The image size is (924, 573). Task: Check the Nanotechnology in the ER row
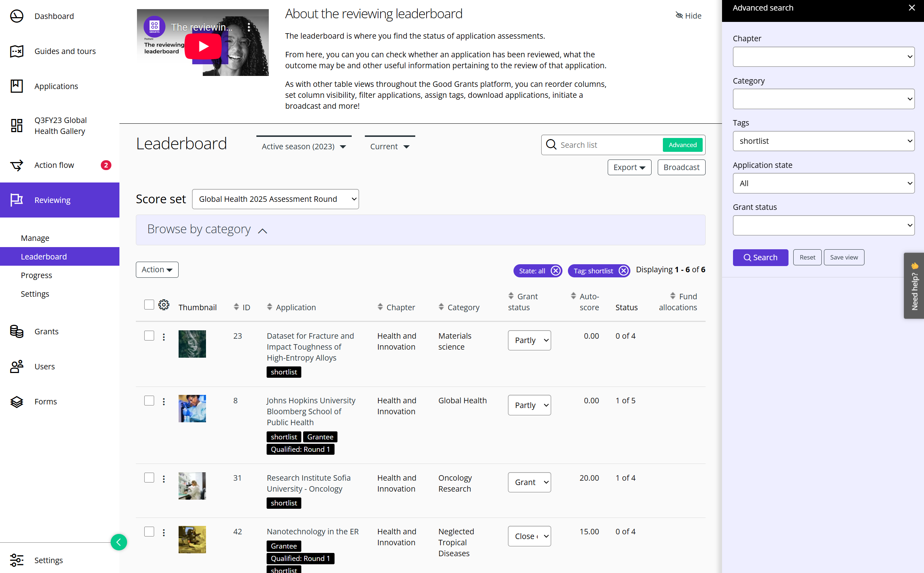click(x=149, y=531)
